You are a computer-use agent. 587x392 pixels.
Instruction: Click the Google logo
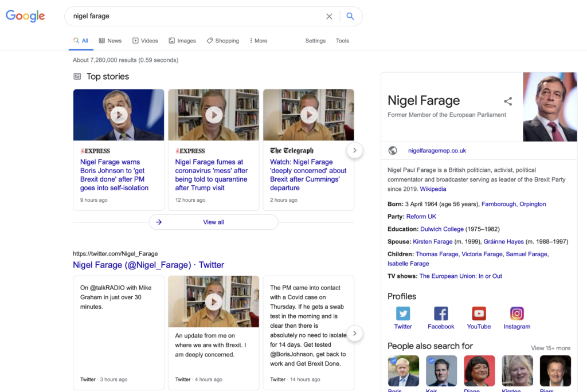tap(25, 16)
